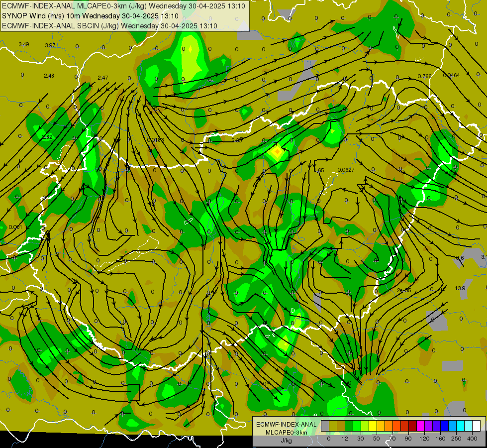Pick the magenta legend swatch
This screenshot has height=448, width=487.
tap(420, 426)
